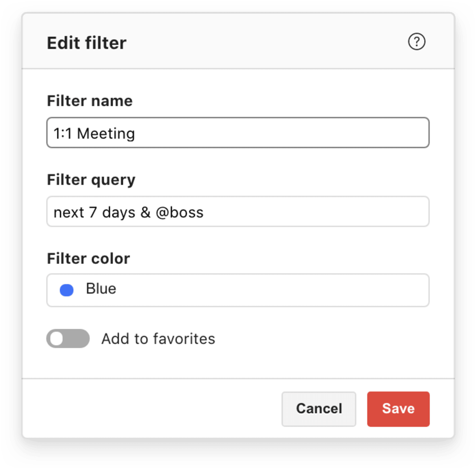Click inside the Filter query field
The height and width of the screenshot is (469, 476).
coord(238,212)
